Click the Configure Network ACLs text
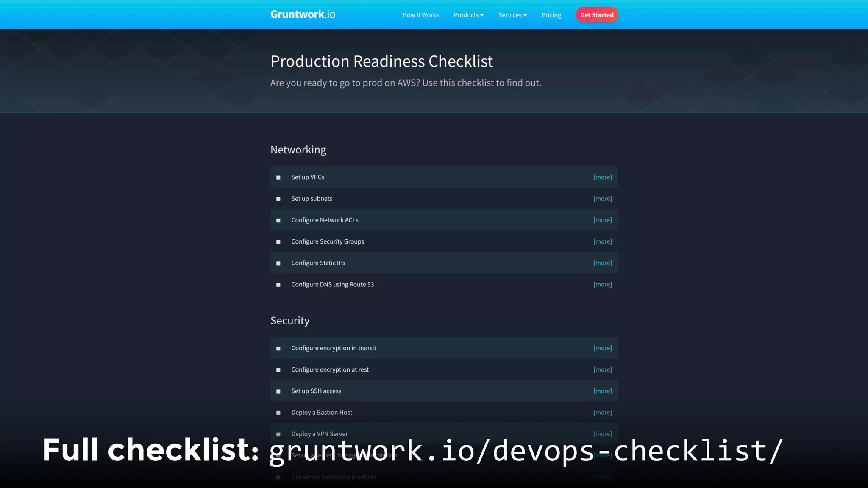Screen dimensions: 868x488 [325, 220]
